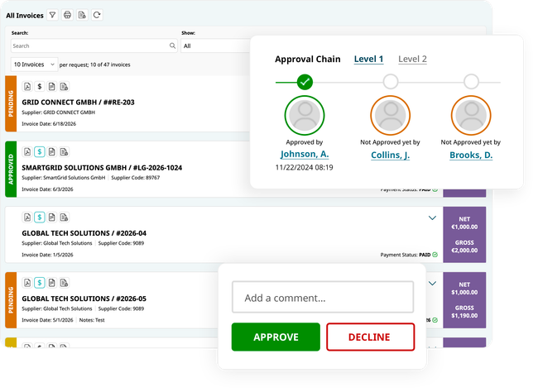Click the third empty step marker above Brooks
The height and width of the screenshot is (392, 538).
471,82
